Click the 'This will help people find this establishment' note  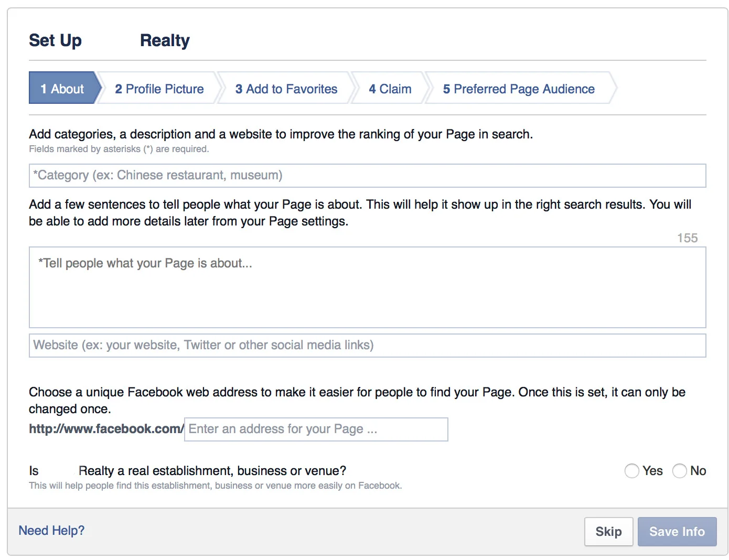(x=216, y=486)
